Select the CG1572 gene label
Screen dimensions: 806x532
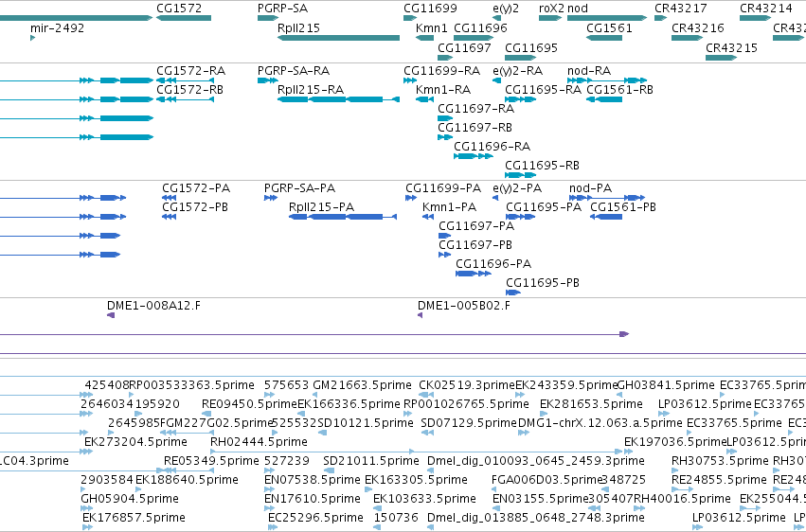(179, 9)
